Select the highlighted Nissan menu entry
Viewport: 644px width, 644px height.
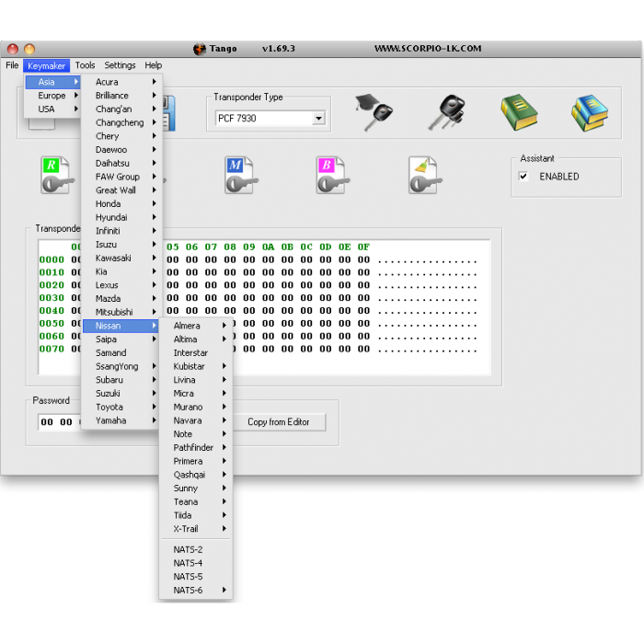tap(121, 326)
